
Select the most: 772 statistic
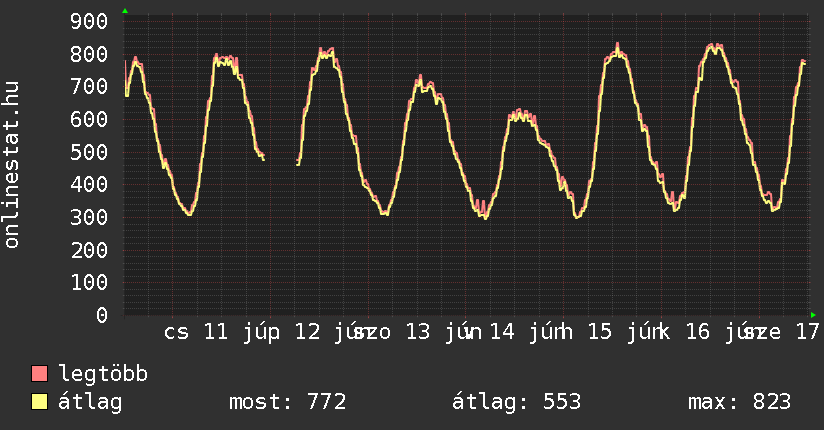coord(287,402)
